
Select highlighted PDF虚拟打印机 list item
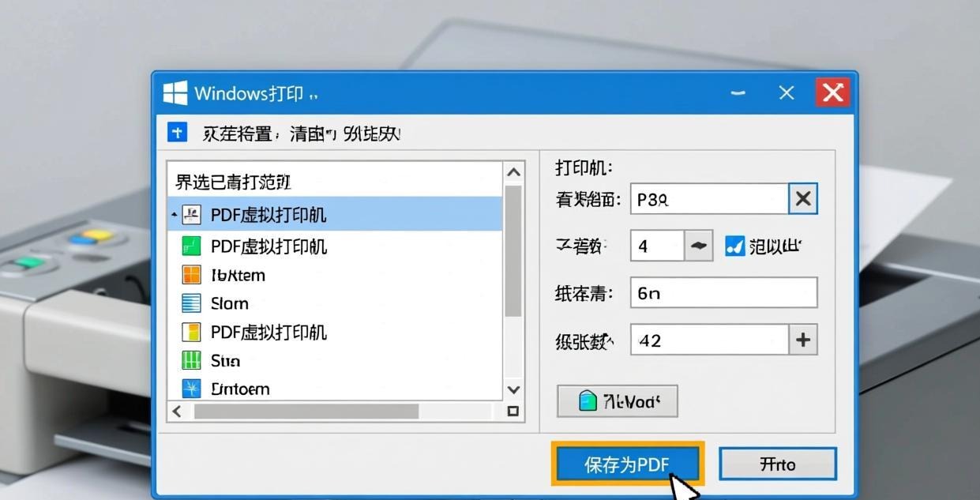pyautogui.click(x=335, y=215)
